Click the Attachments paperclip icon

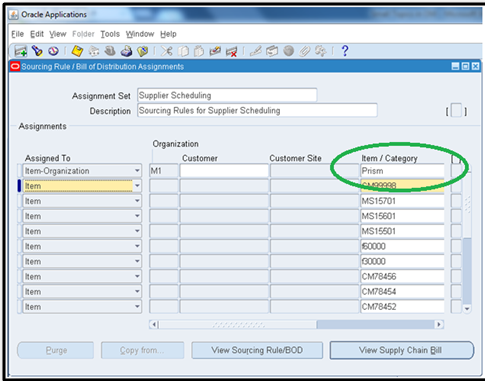[x=304, y=51]
